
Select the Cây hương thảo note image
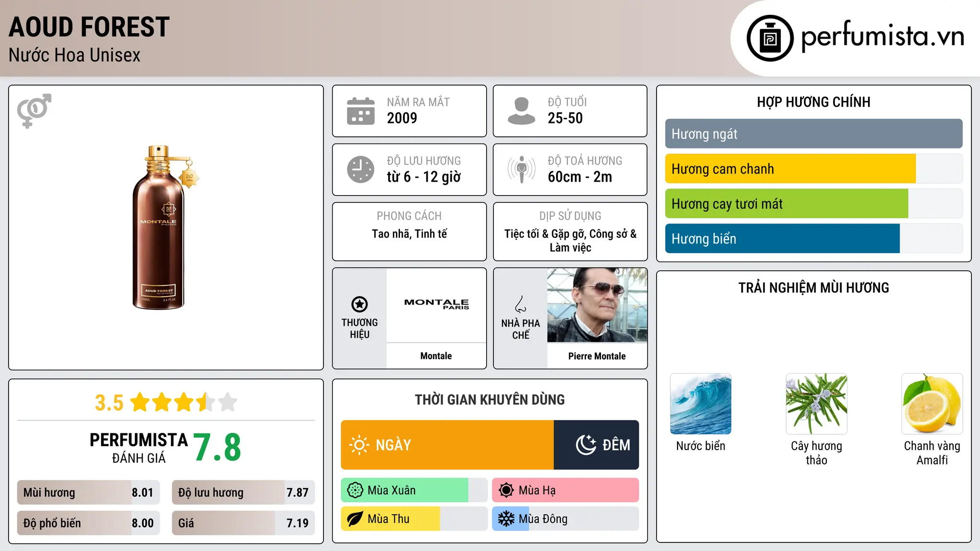[816, 404]
